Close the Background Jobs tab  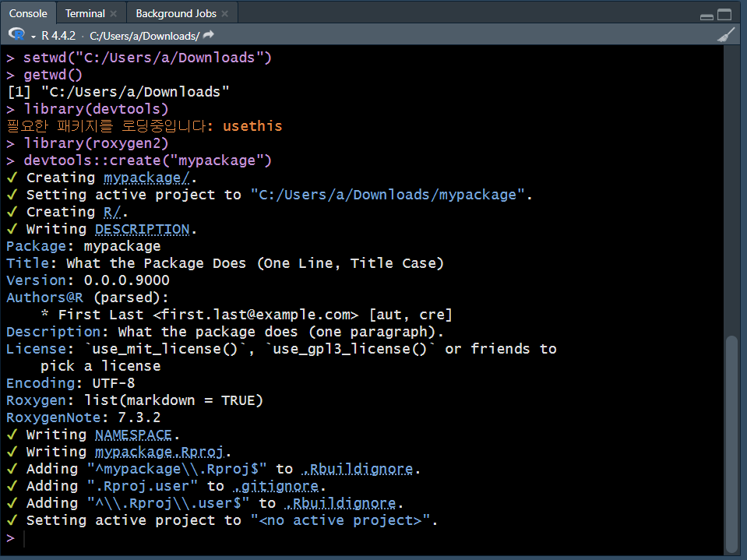[225, 14]
